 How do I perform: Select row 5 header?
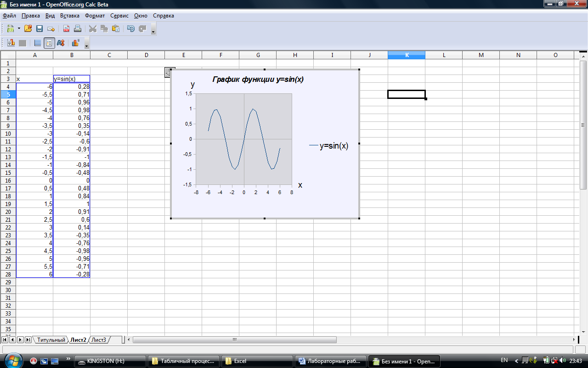[8, 94]
